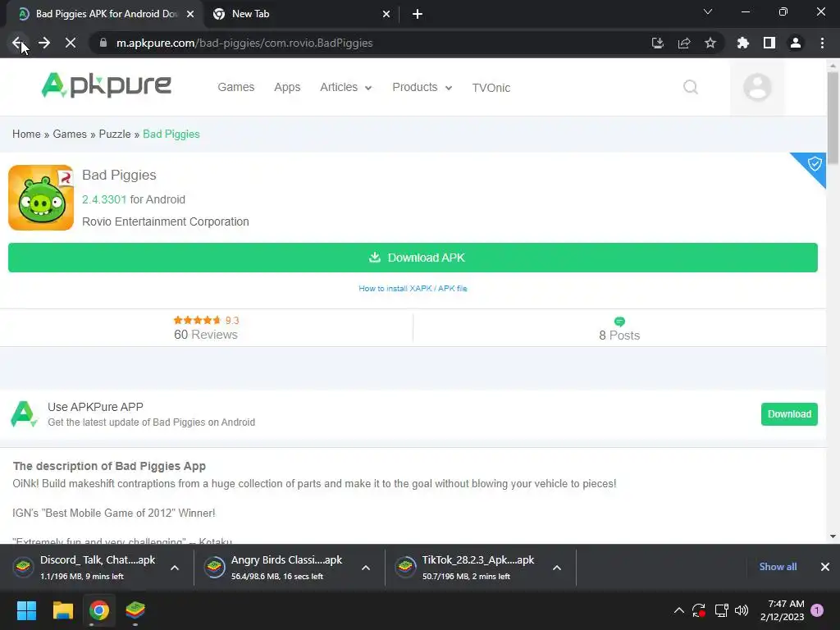The width and height of the screenshot is (840, 630).
Task: Click the Bad Piggies breadcrumb link
Action: [x=171, y=134]
